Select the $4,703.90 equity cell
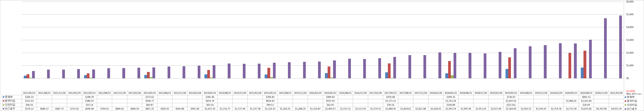The image size is (644, 111). (601, 109)
